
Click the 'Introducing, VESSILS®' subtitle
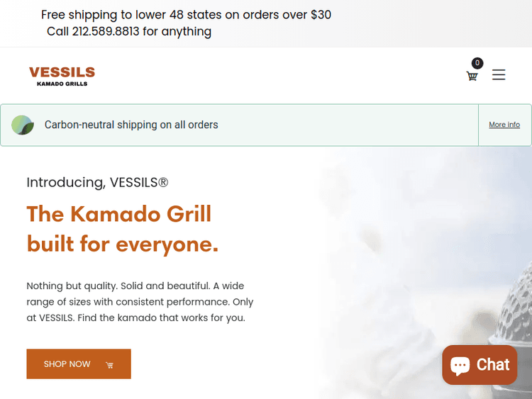pyautogui.click(x=97, y=182)
